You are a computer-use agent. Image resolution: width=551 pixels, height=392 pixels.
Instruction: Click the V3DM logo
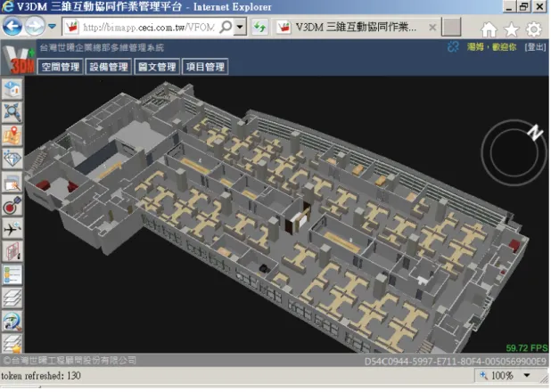pos(18,59)
